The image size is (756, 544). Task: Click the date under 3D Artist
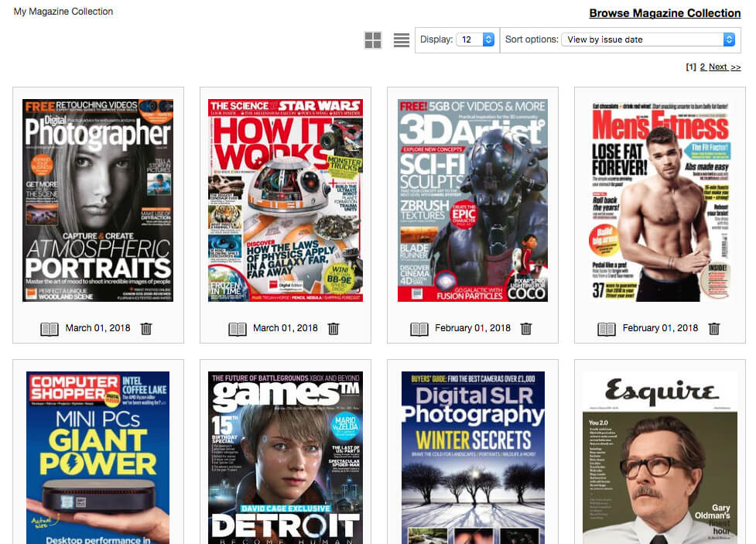click(x=473, y=328)
